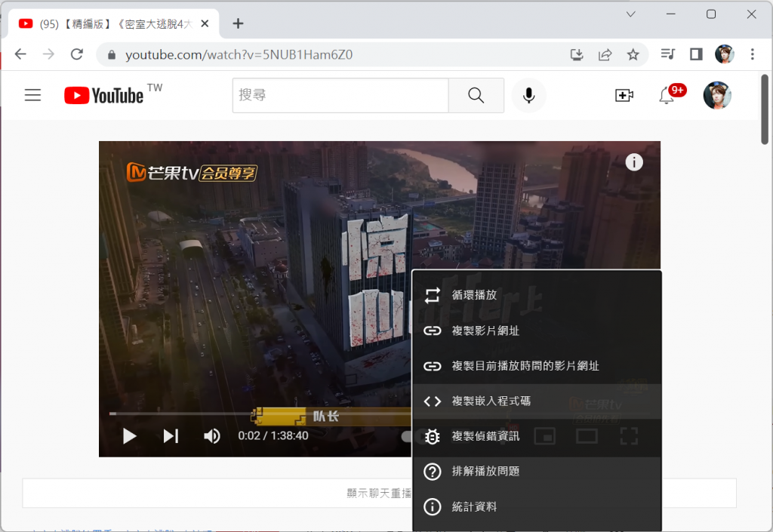This screenshot has width=773, height=532.
Task: Open the media control icon in toolbar
Action: pos(667,54)
